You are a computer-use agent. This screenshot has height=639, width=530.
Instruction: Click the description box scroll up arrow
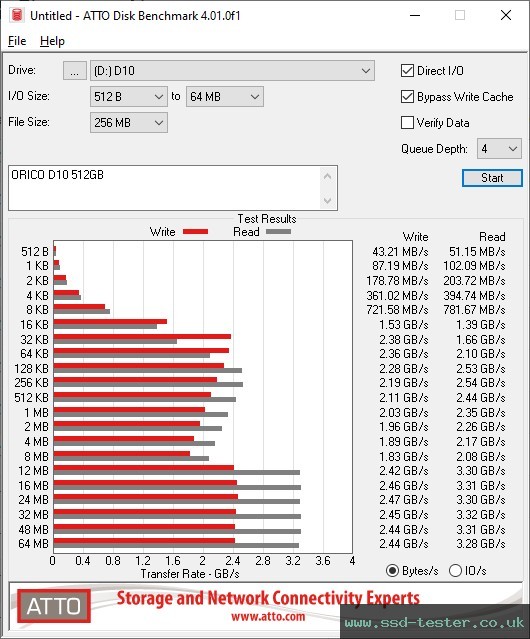point(328,176)
